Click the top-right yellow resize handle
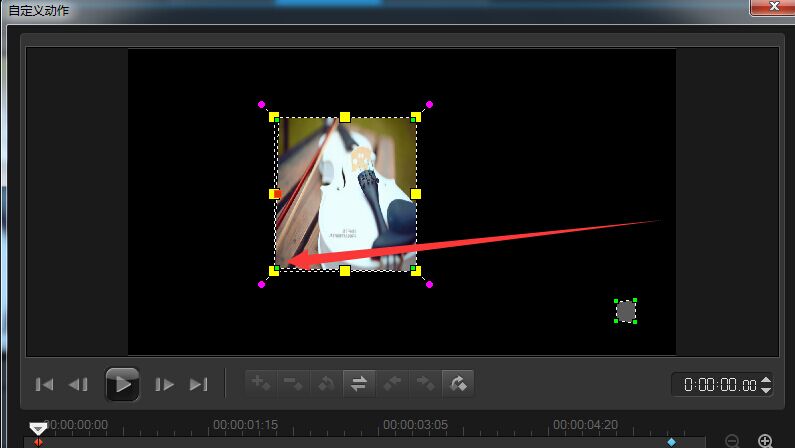 [x=416, y=117]
